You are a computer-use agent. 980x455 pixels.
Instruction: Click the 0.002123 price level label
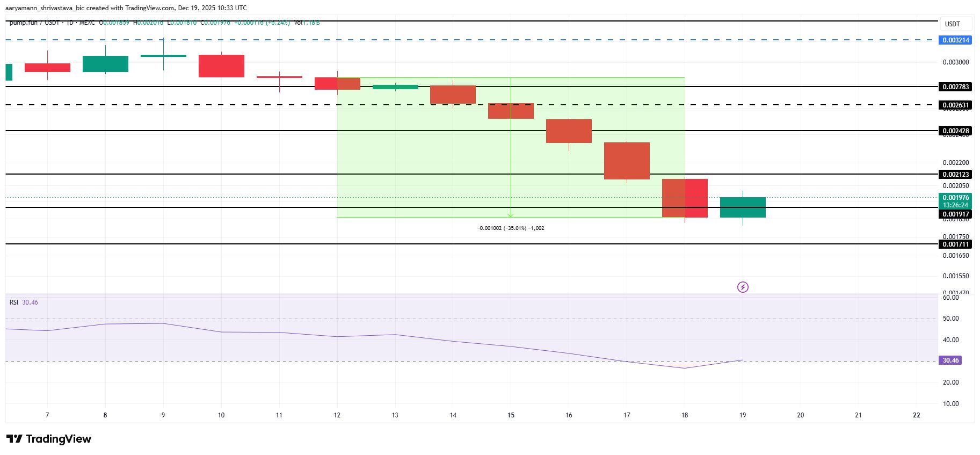(956, 175)
